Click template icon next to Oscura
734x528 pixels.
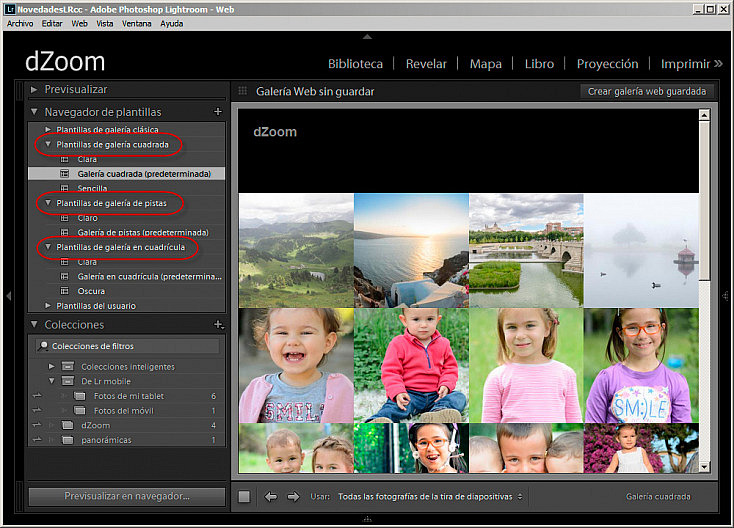click(x=65, y=291)
